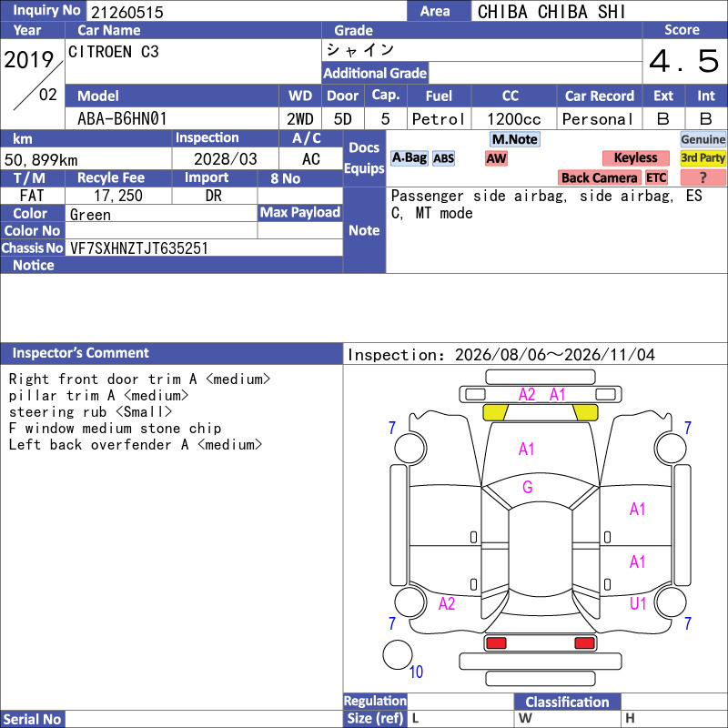
Task: Click the left yellow headlight in diagram
Action: pos(495,412)
